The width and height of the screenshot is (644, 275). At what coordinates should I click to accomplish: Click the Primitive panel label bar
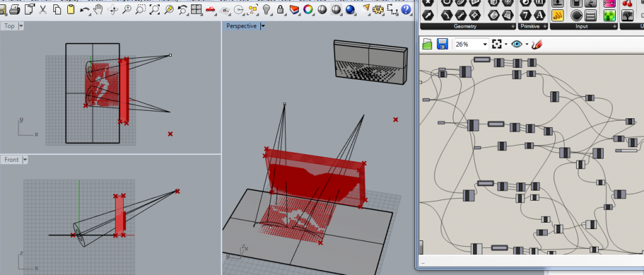pyautogui.click(x=533, y=26)
